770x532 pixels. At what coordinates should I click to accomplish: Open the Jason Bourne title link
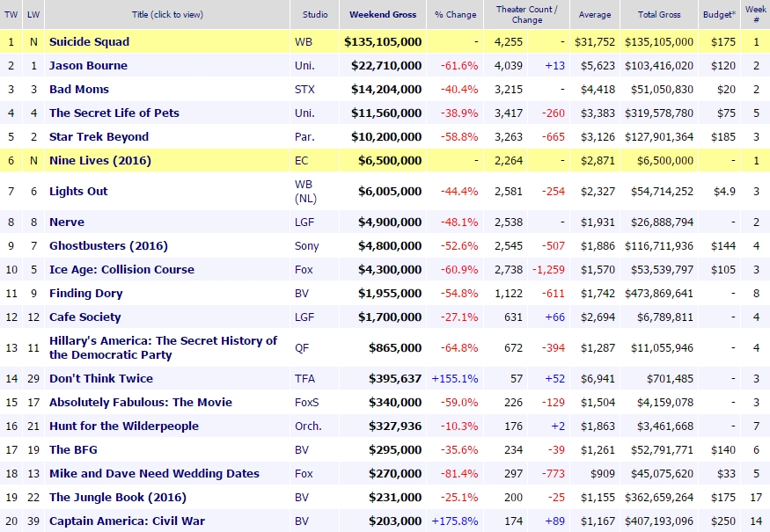(x=88, y=65)
